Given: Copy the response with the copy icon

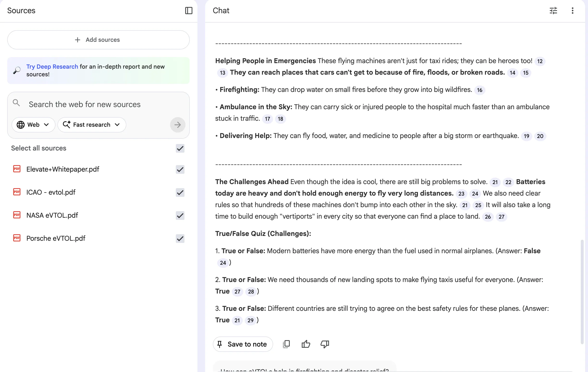Looking at the screenshot, I should [286, 344].
